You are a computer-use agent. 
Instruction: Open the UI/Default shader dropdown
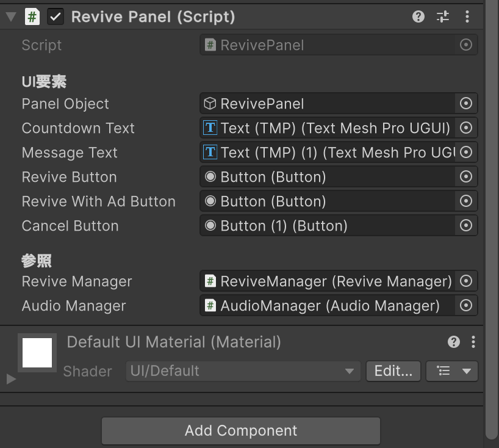point(243,371)
